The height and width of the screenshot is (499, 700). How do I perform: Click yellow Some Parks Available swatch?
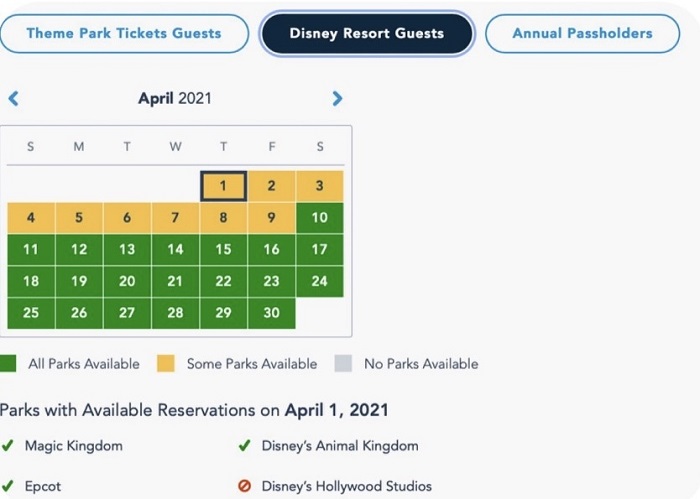[x=168, y=364]
